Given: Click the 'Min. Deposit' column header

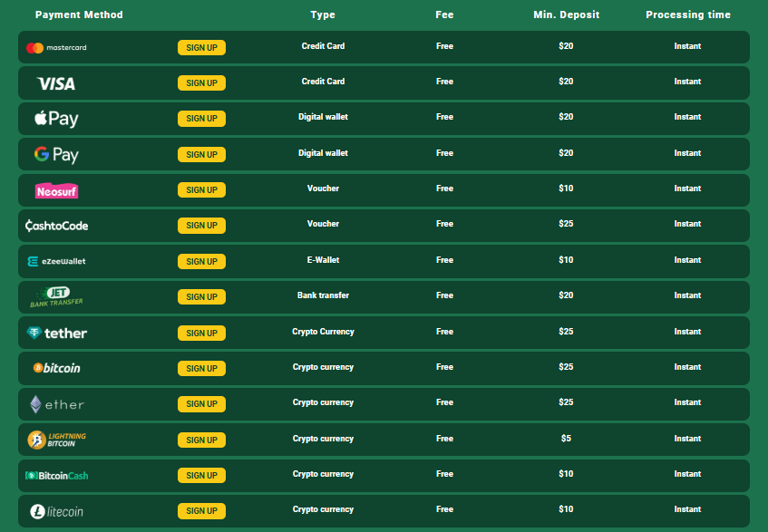Looking at the screenshot, I should click(566, 15).
